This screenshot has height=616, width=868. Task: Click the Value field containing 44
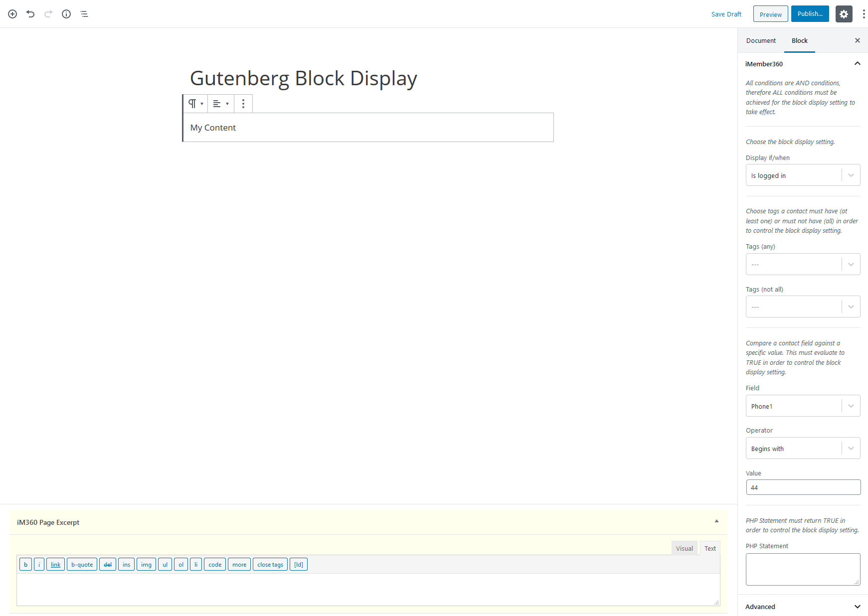coord(803,487)
